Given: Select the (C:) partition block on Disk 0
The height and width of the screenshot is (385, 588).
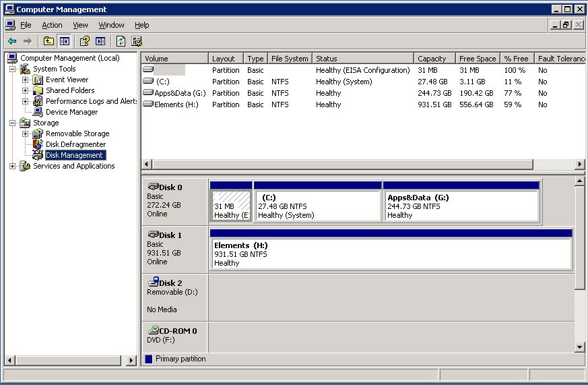Looking at the screenshot, I should tap(318, 202).
